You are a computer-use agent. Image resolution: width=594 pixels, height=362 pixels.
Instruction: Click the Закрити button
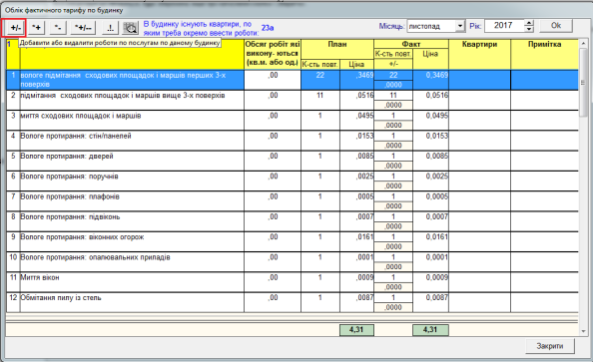550,346
